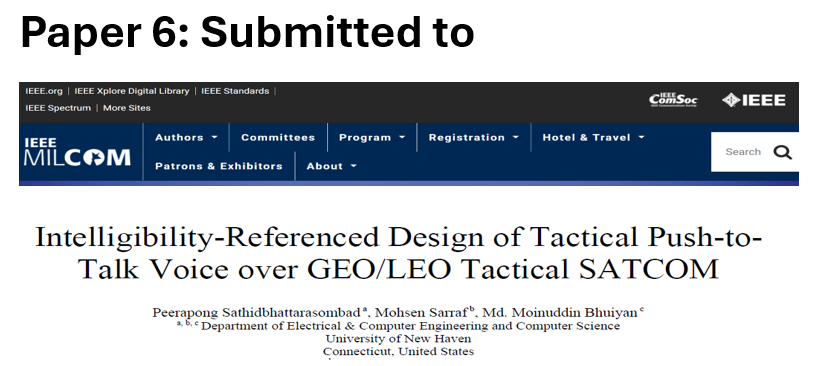818x366 pixels.
Task: Click the search magnifier icon
Action: pos(783,152)
